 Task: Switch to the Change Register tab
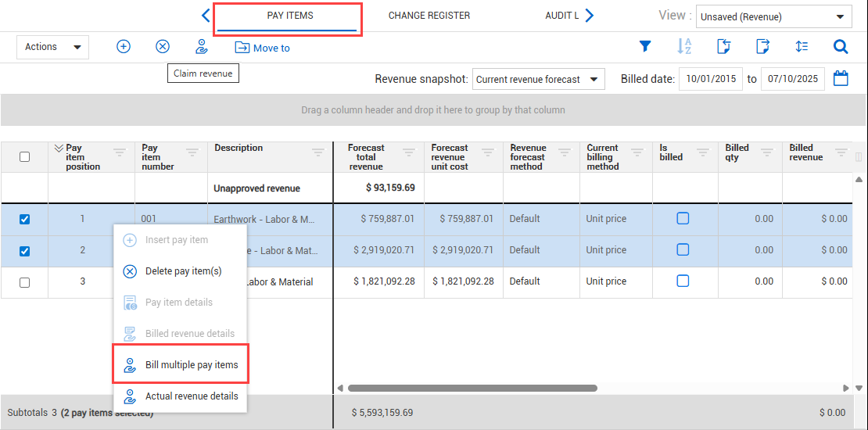[429, 16]
